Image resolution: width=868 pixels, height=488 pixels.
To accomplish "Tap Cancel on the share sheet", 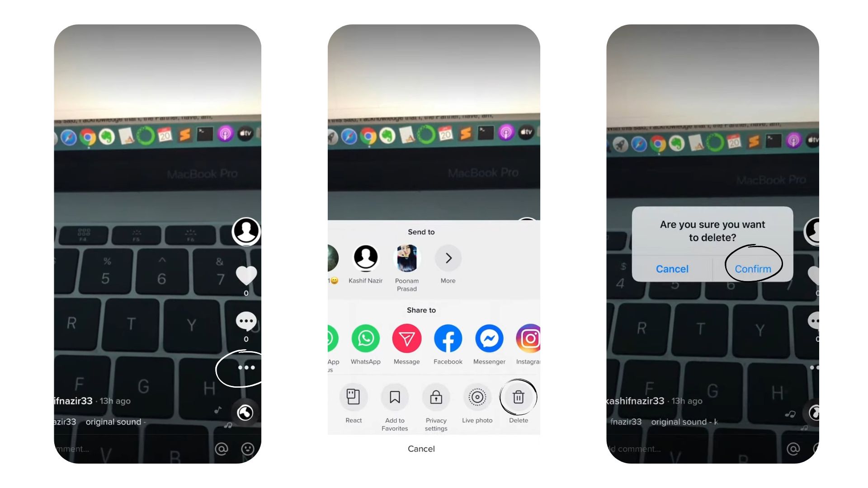I will click(421, 449).
